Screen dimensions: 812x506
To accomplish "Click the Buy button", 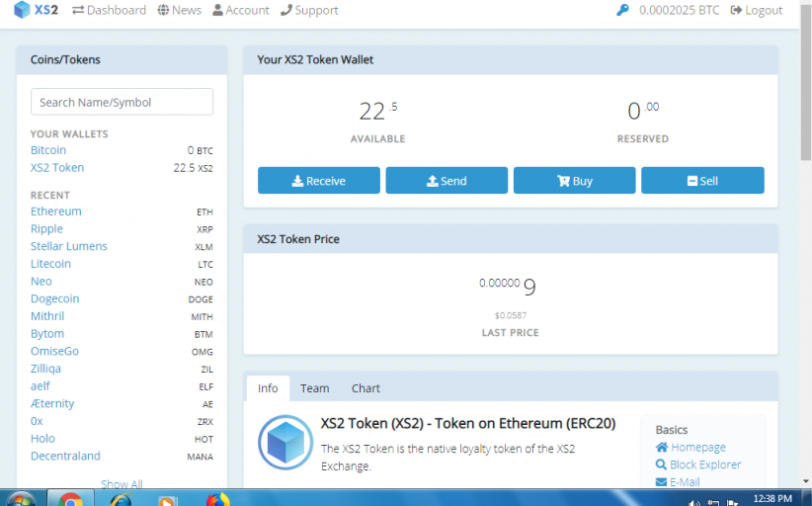I will click(574, 181).
